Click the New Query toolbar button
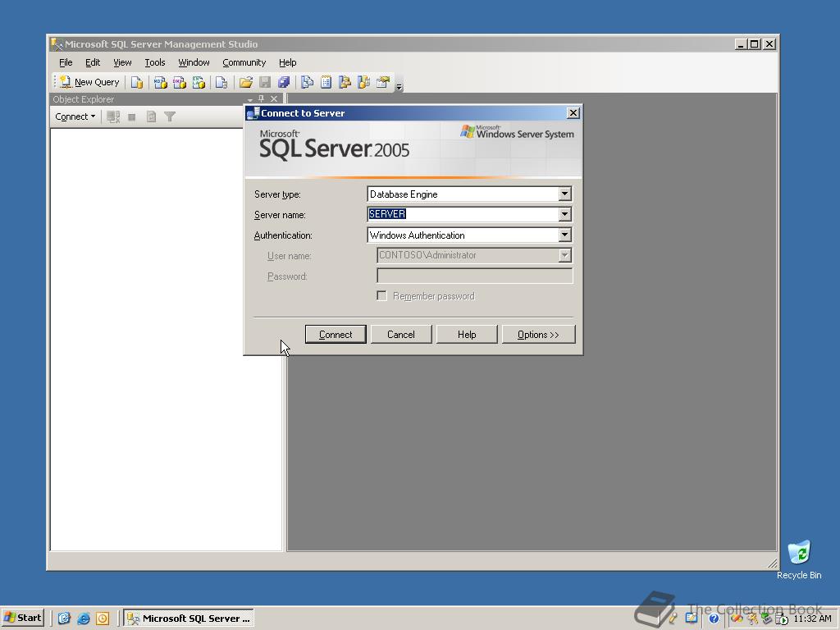 (x=89, y=82)
